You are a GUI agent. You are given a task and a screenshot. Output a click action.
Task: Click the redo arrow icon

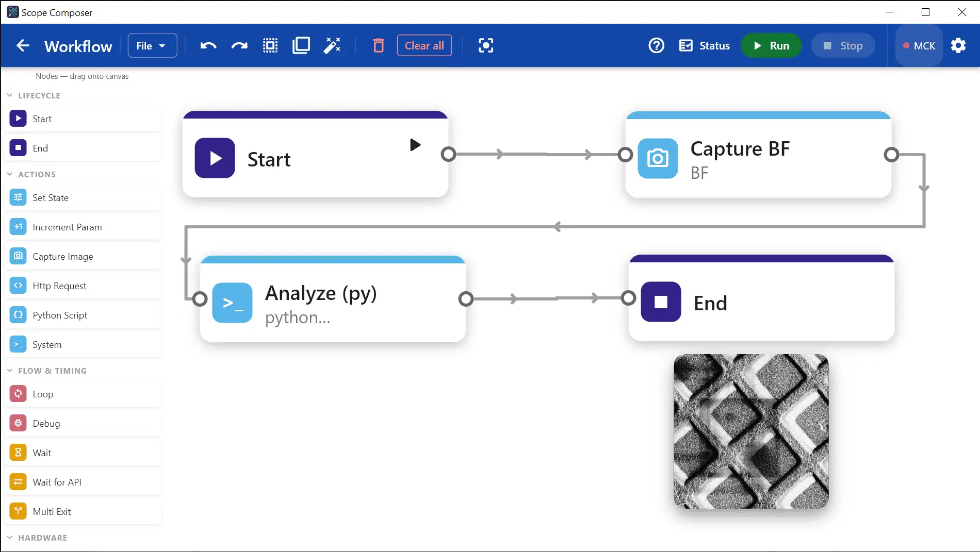[239, 46]
